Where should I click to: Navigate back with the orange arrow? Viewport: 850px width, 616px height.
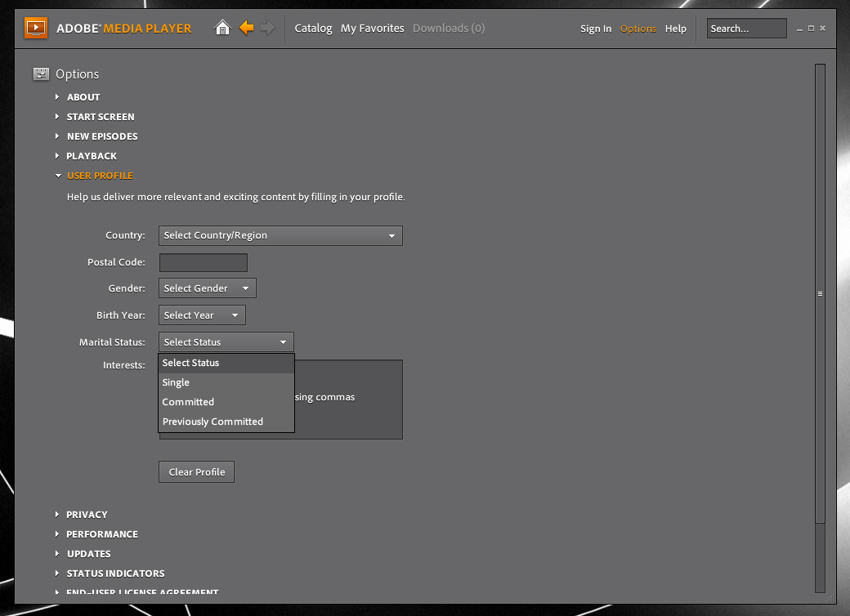click(x=247, y=27)
